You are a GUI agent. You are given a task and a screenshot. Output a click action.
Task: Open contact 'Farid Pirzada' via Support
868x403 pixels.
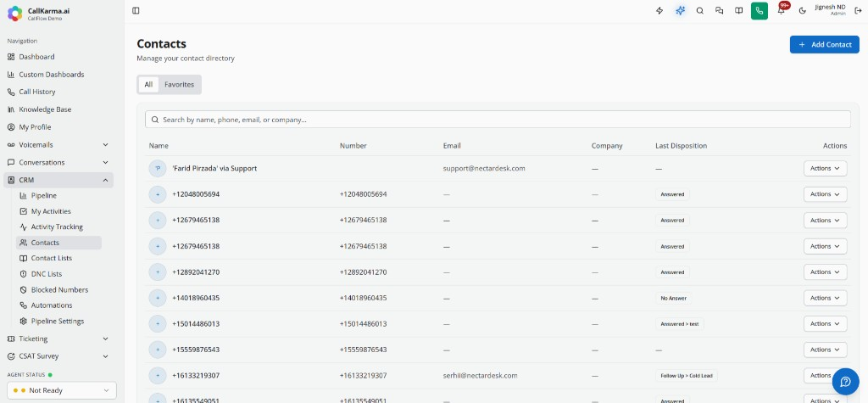(214, 169)
